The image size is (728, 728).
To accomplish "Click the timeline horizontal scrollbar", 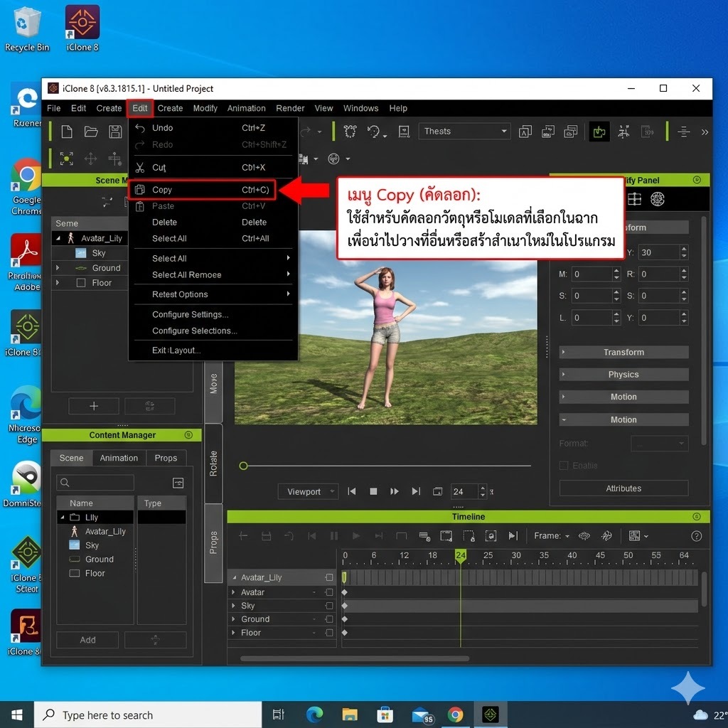I will [355, 658].
